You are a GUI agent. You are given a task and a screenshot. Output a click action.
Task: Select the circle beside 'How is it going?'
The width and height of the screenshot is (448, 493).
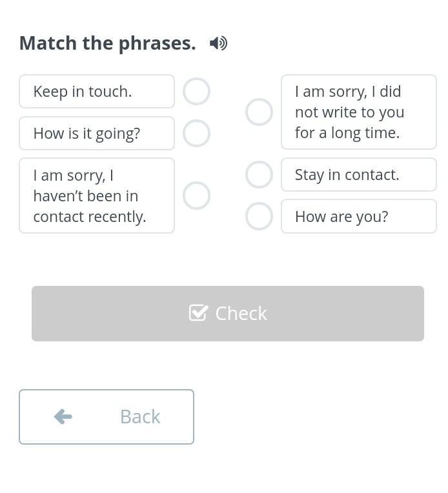tap(196, 134)
